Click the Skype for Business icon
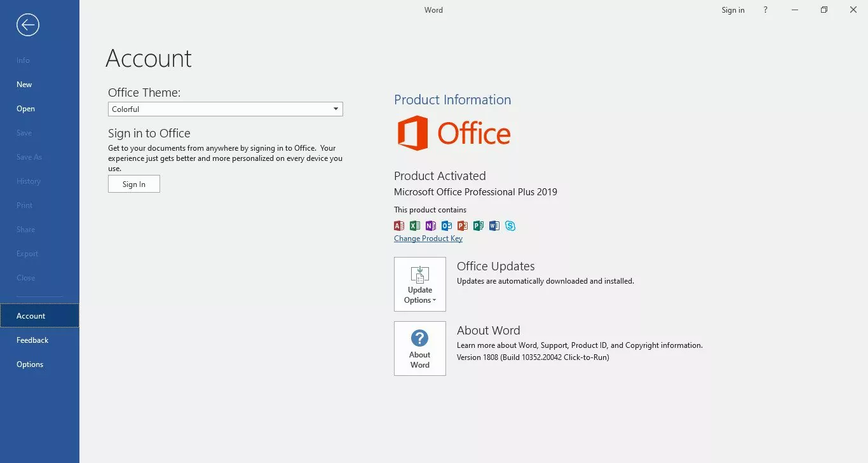 [510, 226]
